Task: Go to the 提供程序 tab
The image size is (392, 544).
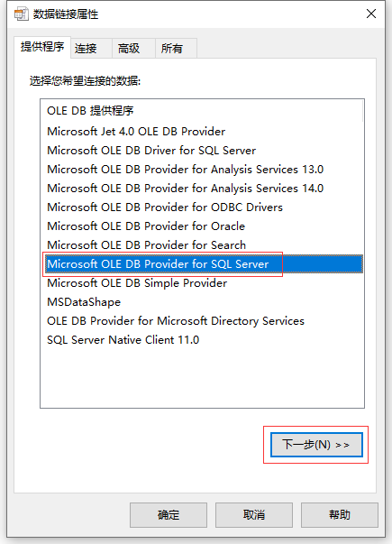Action: [42, 47]
